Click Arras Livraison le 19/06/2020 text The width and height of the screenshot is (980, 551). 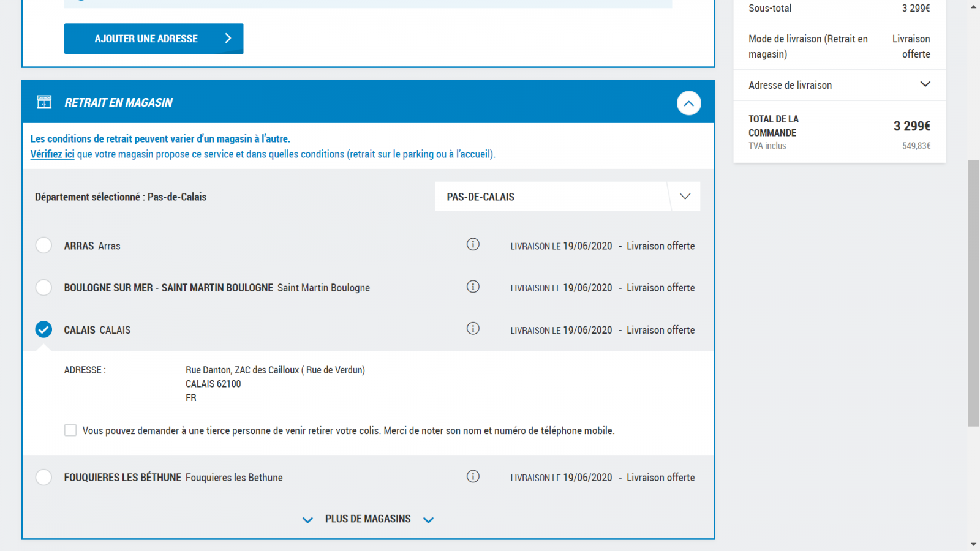[561, 246]
